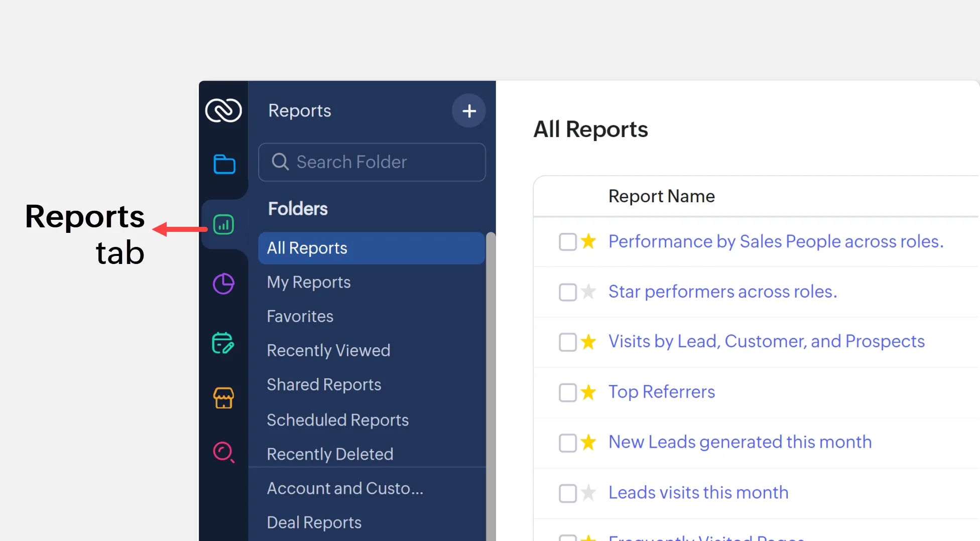Open the Top Referrers report link
980x541 pixels.
point(661,392)
